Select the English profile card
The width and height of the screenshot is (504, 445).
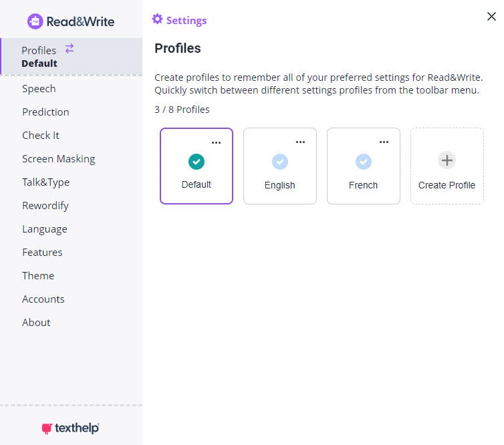(280, 186)
